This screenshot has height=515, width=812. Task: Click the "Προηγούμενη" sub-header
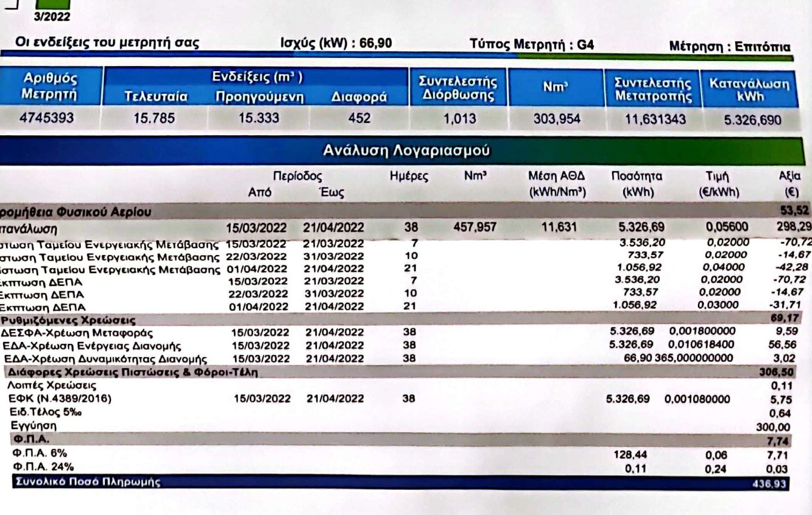tap(259, 96)
